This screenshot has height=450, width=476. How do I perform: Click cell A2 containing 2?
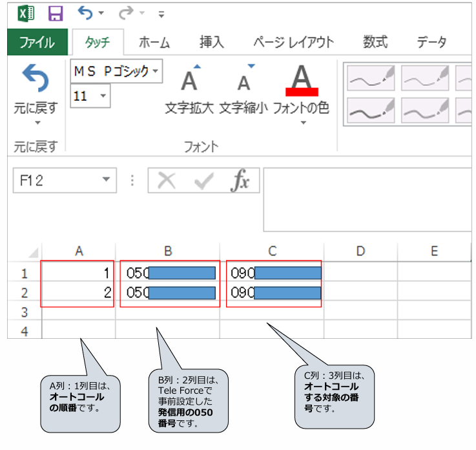79,292
